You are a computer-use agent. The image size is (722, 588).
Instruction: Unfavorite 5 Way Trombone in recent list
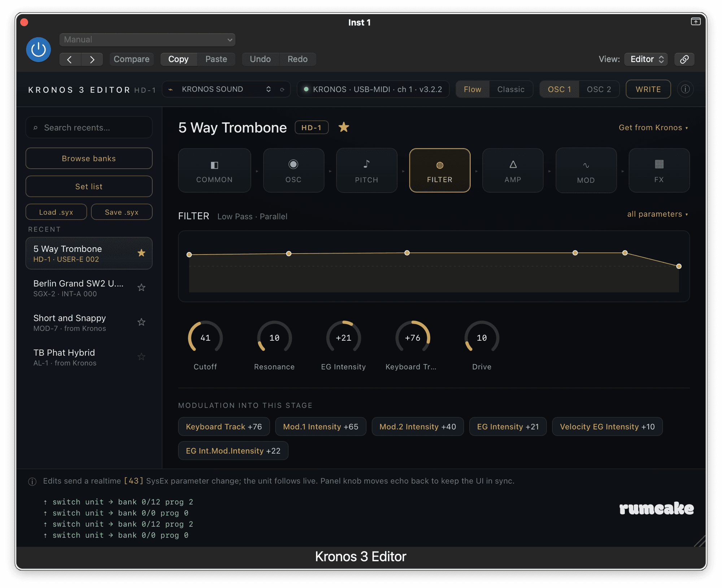click(142, 253)
